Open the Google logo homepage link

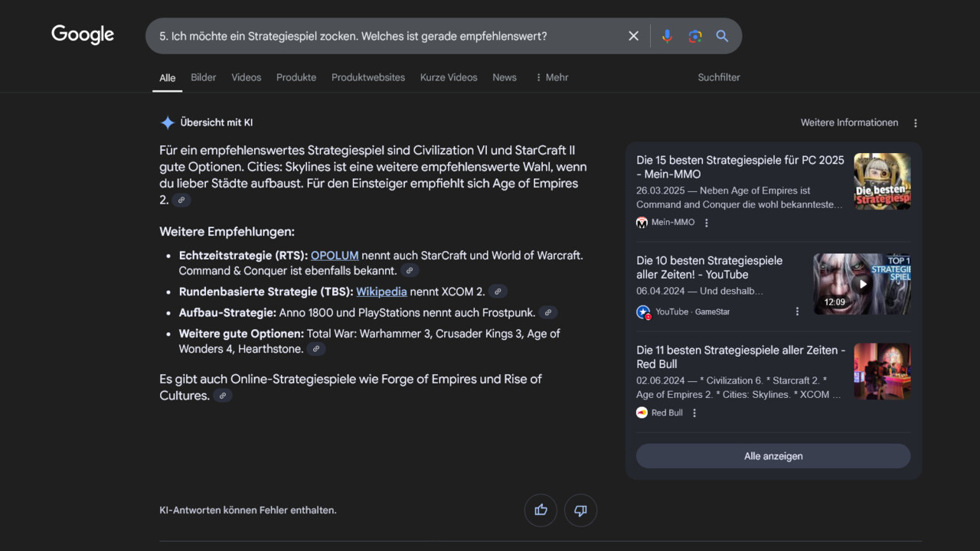(83, 34)
